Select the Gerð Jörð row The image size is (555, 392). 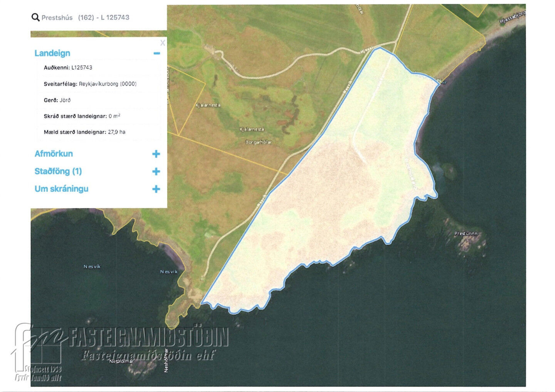pos(57,100)
